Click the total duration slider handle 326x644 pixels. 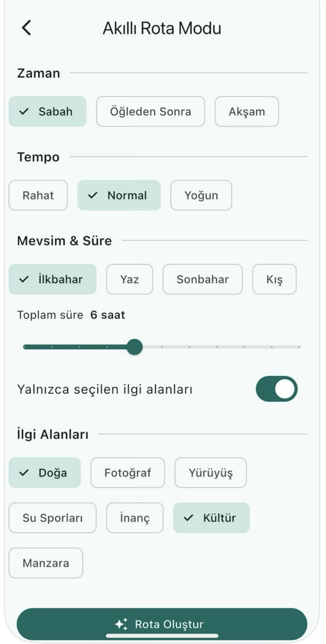[135, 347]
